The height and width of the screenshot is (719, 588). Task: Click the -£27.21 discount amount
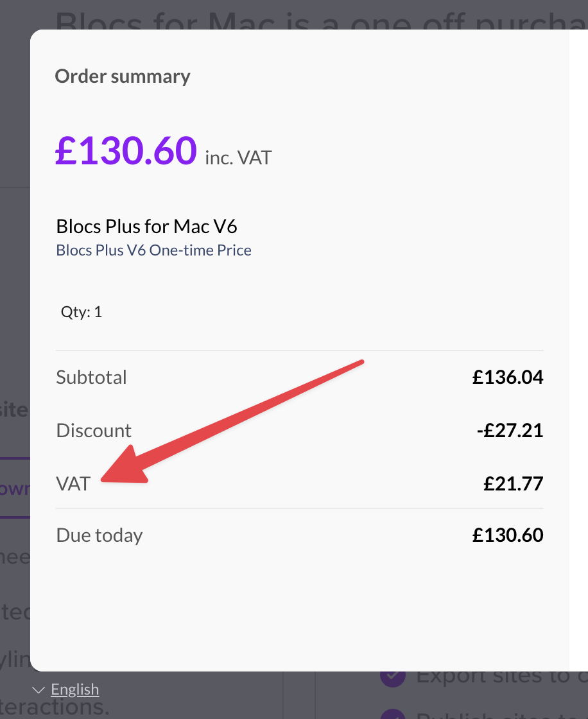510,430
